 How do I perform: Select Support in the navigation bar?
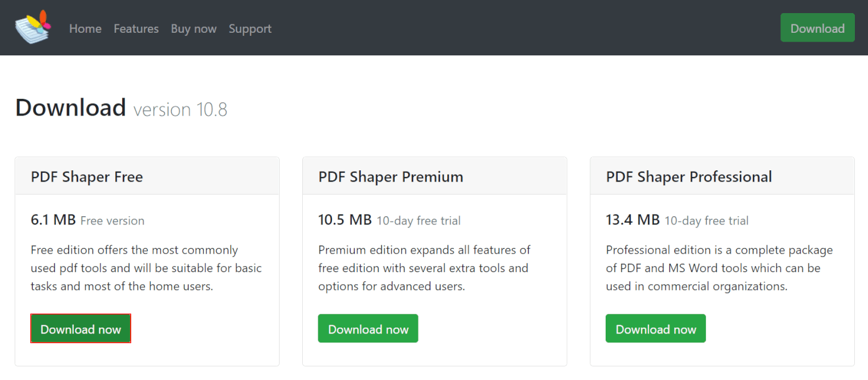250,29
